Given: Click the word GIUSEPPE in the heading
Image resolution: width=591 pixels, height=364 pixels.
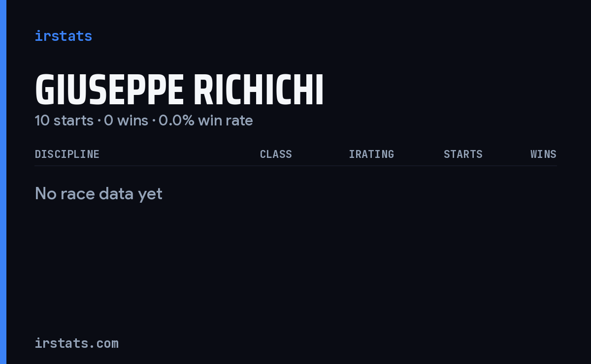Looking at the screenshot, I should 109,91.
